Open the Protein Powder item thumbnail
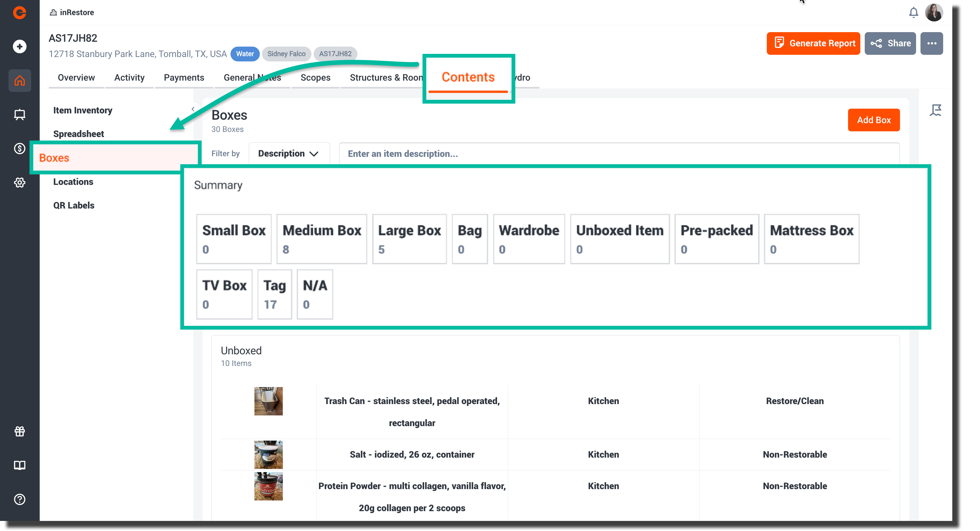 point(268,486)
